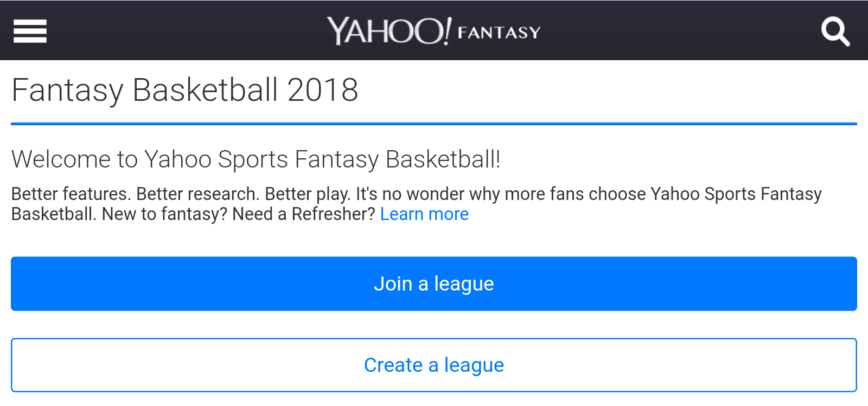Click the magnifying glass search icon
868x406 pixels.
pyautogui.click(x=835, y=31)
